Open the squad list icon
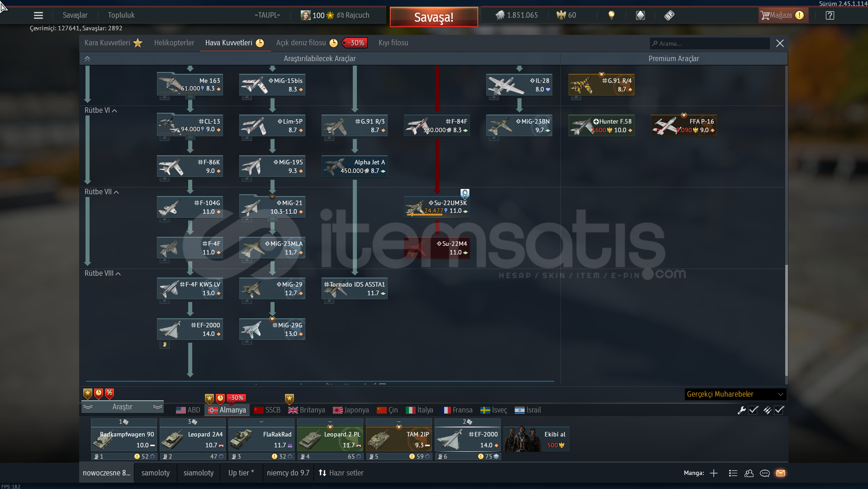The width and height of the screenshot is (868, 489). 733,473
